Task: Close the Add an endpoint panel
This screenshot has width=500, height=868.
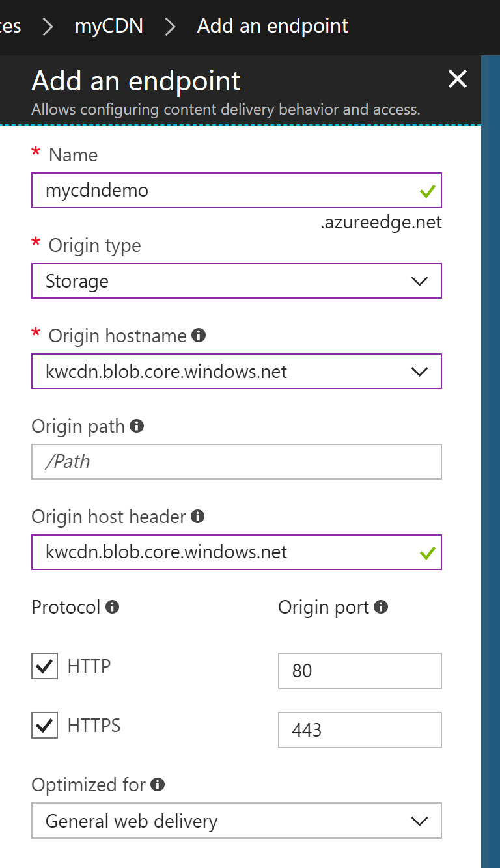Action: click(458, 79)
